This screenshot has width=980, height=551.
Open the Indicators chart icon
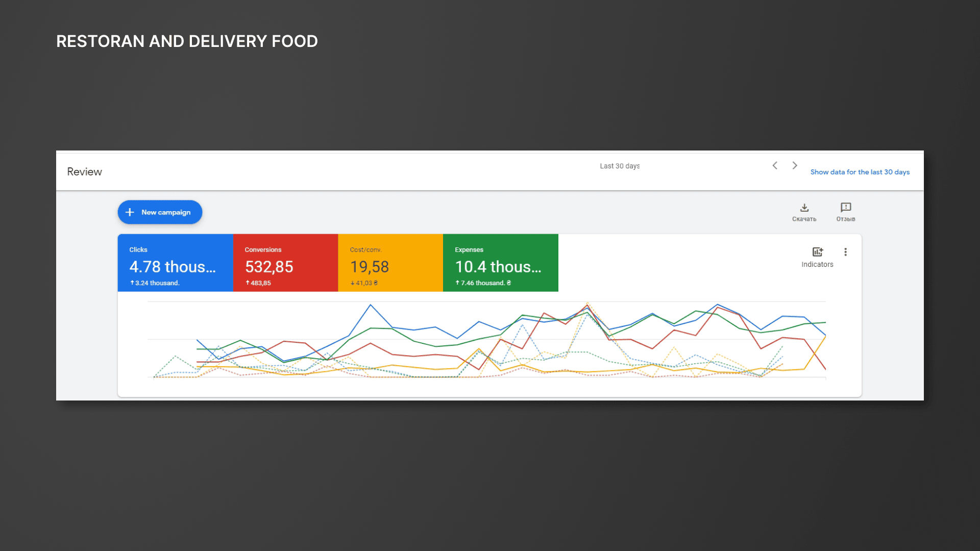coord(817,252)
